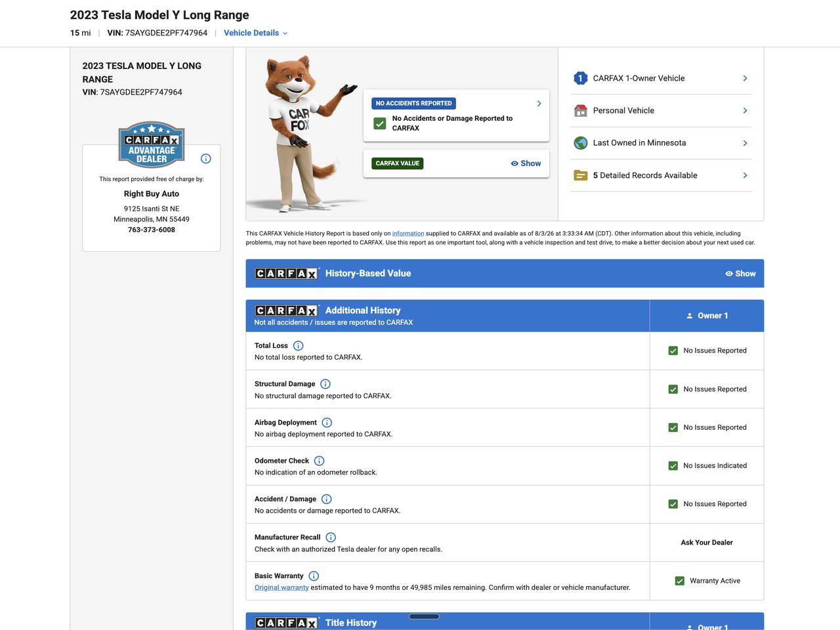
Task: Click the No Accidents Reported badge
Action: pos(414,104)
